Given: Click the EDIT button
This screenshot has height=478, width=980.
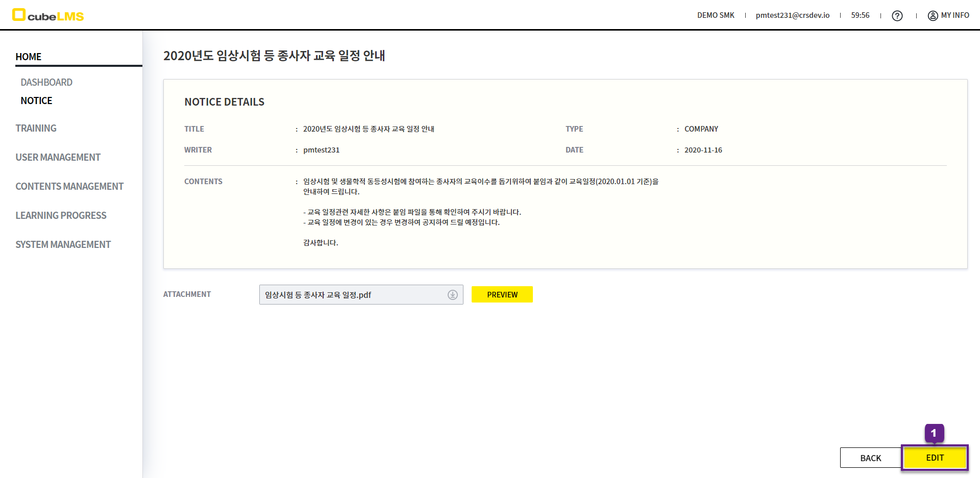Looking at the screenshot, I should click(x=935, y=458).
